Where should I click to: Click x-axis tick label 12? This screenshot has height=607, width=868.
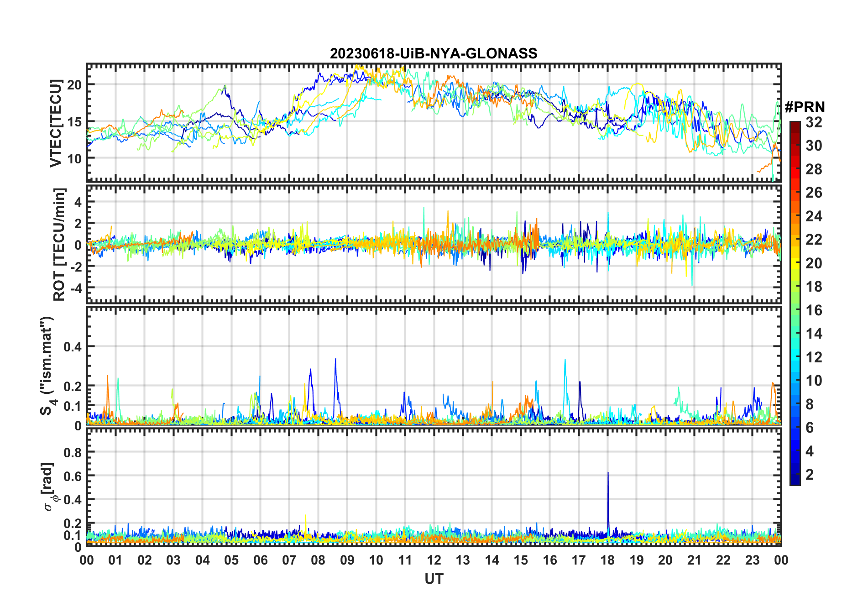click(434, 560)
